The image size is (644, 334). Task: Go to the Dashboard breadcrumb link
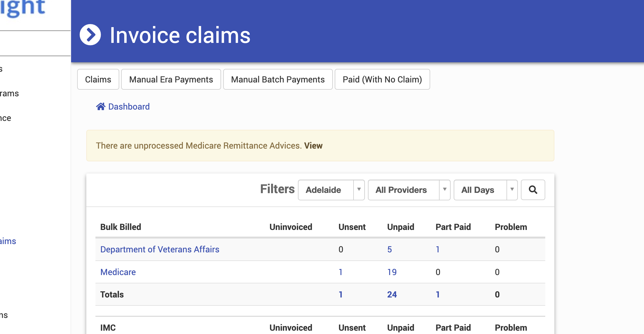129,107
